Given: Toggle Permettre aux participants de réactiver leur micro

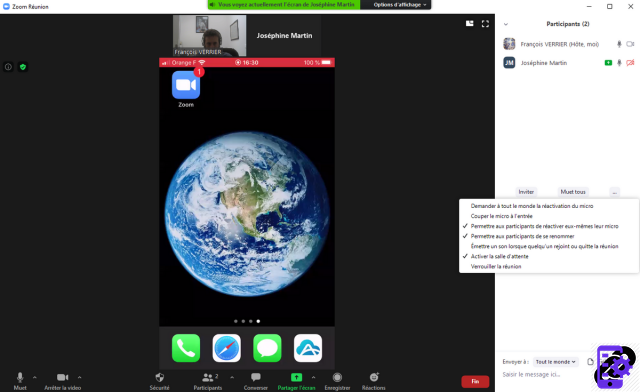Looking at the screenshot, I should pyautogui.click(x=544, y=226).
